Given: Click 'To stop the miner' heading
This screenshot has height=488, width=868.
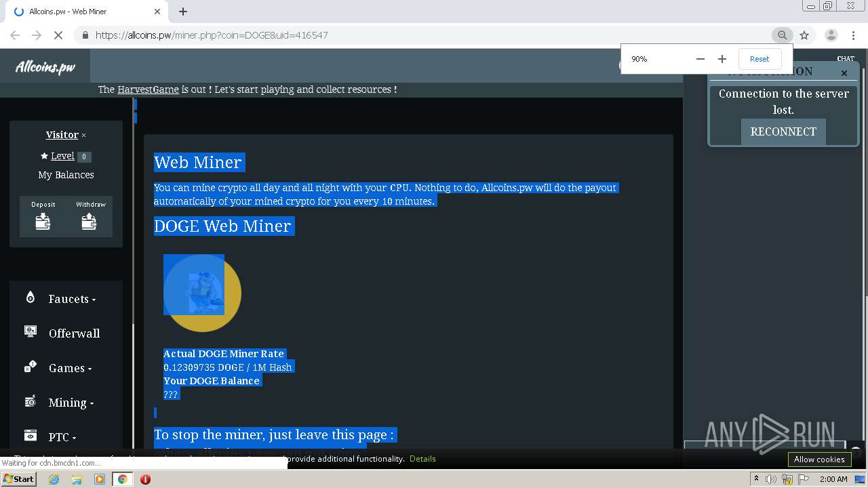Looking at the screenshot, I should [274, 434].
